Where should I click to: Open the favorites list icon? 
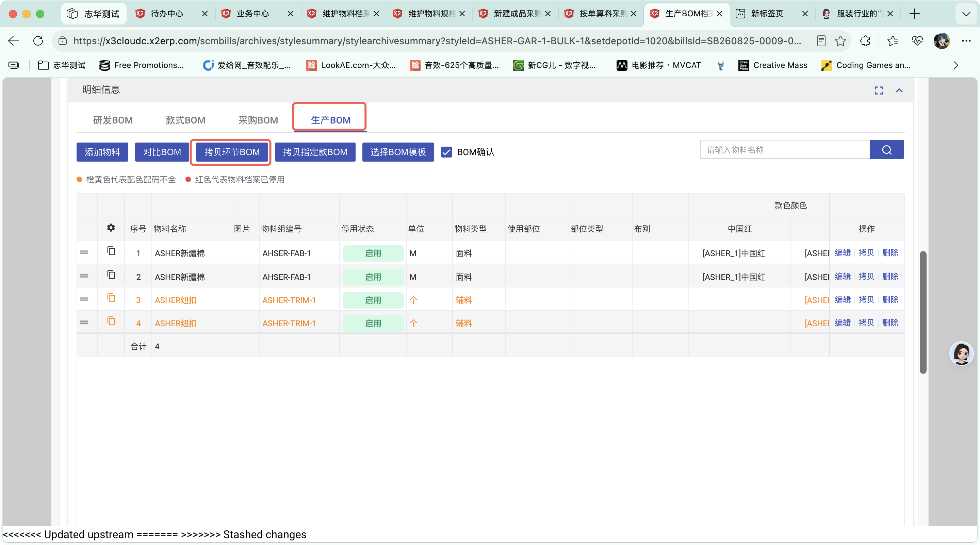(893, 41)
